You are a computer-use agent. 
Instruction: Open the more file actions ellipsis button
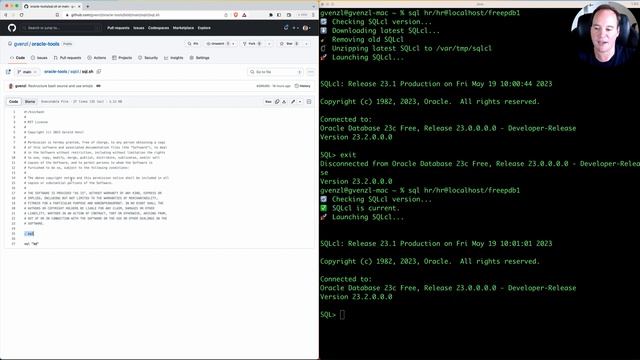(311, 72)
